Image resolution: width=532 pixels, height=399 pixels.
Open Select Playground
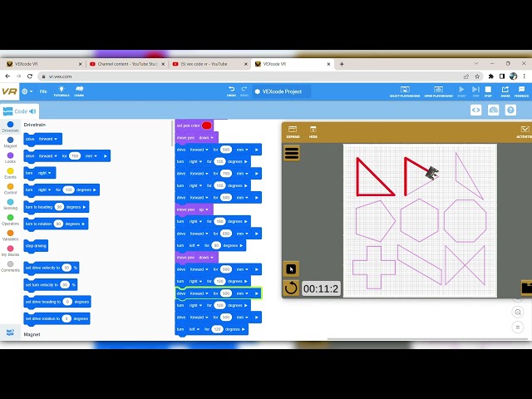405,91
